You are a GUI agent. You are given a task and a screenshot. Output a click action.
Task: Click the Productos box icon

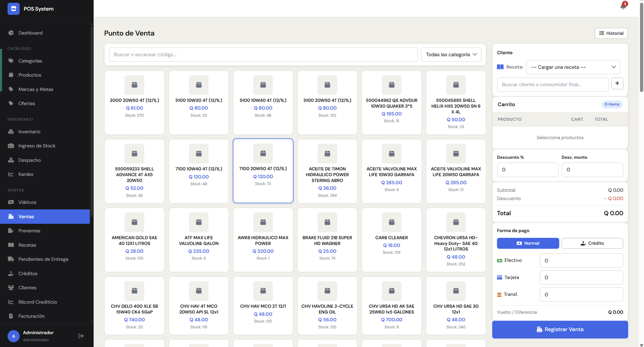(x=11, y=75)
